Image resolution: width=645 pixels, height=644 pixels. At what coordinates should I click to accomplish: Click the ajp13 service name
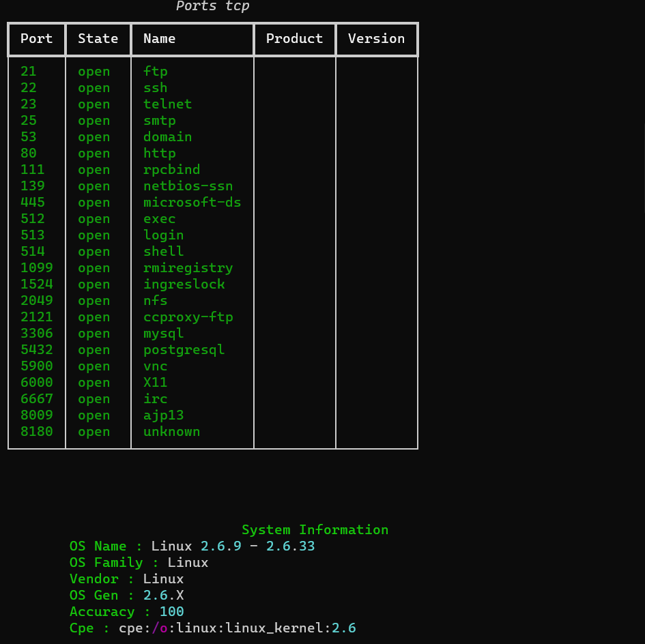(163, 415)
